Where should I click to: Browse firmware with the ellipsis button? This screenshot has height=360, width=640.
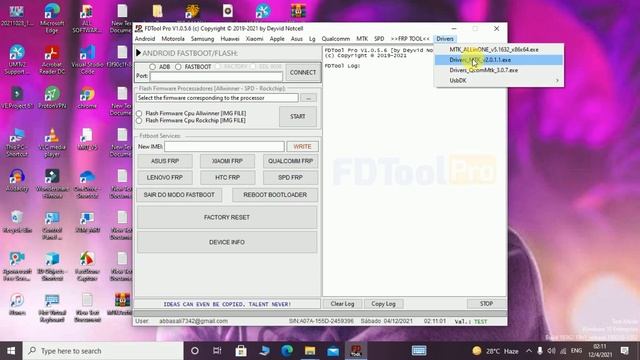pyautogui.click(x=309, y=98)
